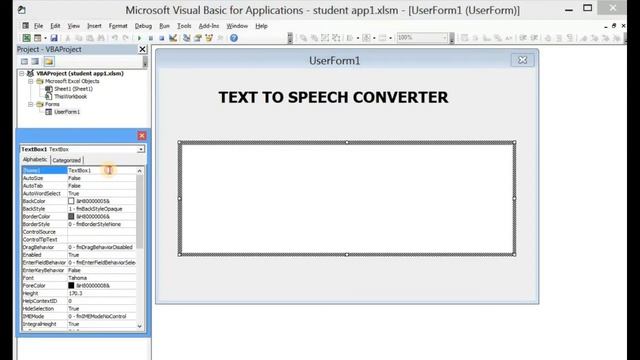Click View Object icon in Project panel
Image resolution: width=640 pixels, height=360 pixels.
point(36,62)
